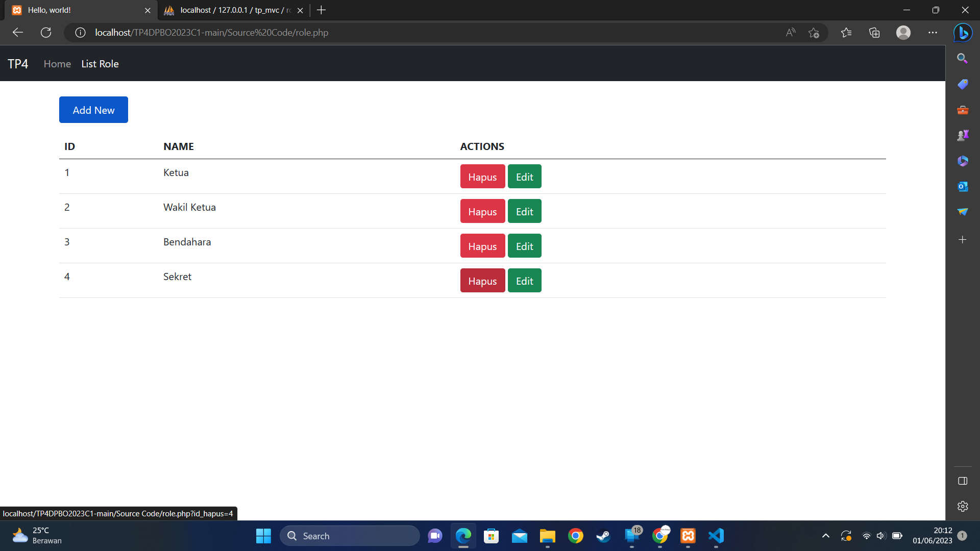This screenshot has height=551, width=980.
Task: Open Edge browser settings gear
Action: [963, 506]
